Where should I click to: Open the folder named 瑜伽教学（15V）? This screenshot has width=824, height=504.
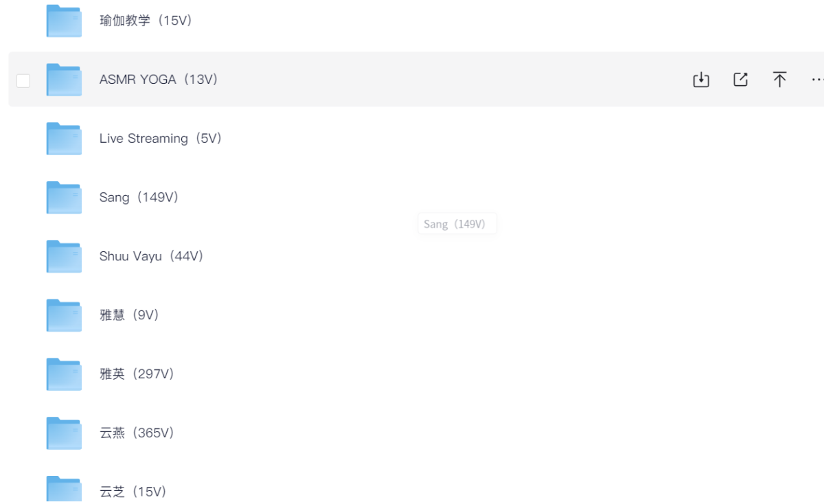pyautogui.click(x=146, y=21)
